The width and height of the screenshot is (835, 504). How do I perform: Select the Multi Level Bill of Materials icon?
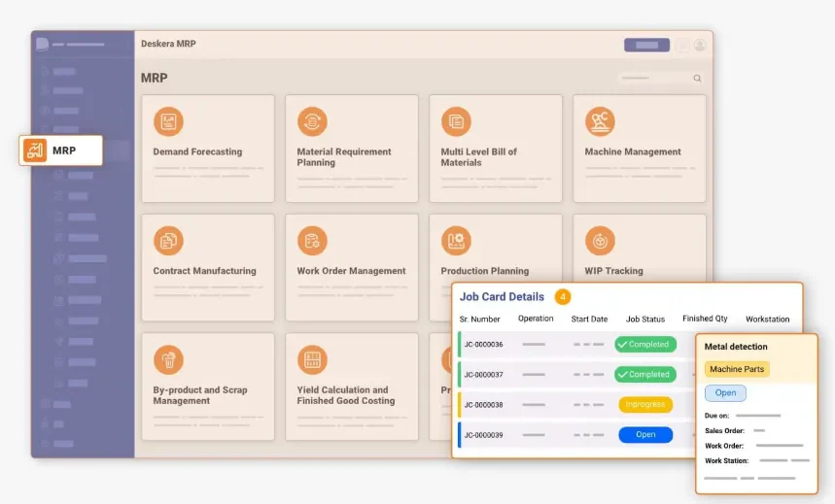point(456,121)
